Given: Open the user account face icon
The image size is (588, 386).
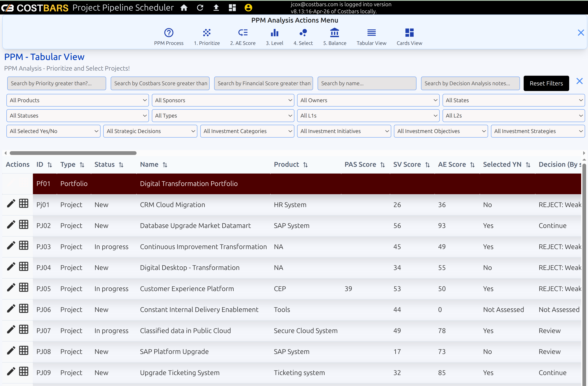Looking at the screenshot, I should (248, 8).
